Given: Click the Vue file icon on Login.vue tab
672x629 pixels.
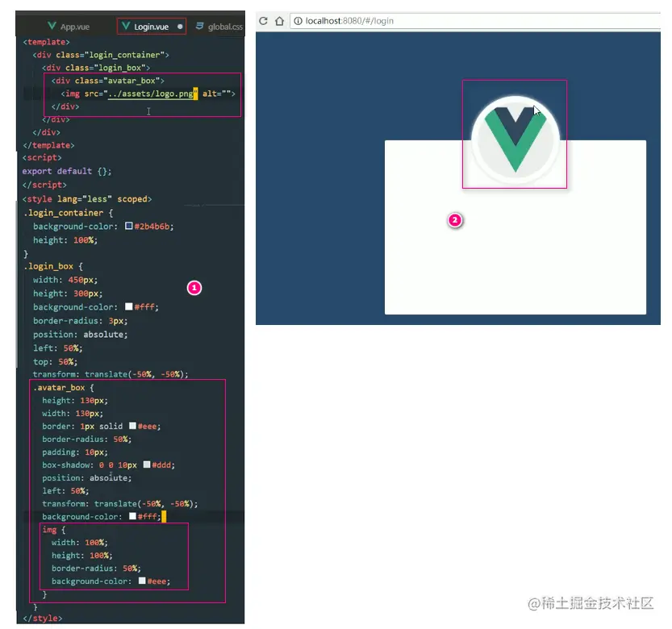Looking at the screenshot, I should [126, 26].
